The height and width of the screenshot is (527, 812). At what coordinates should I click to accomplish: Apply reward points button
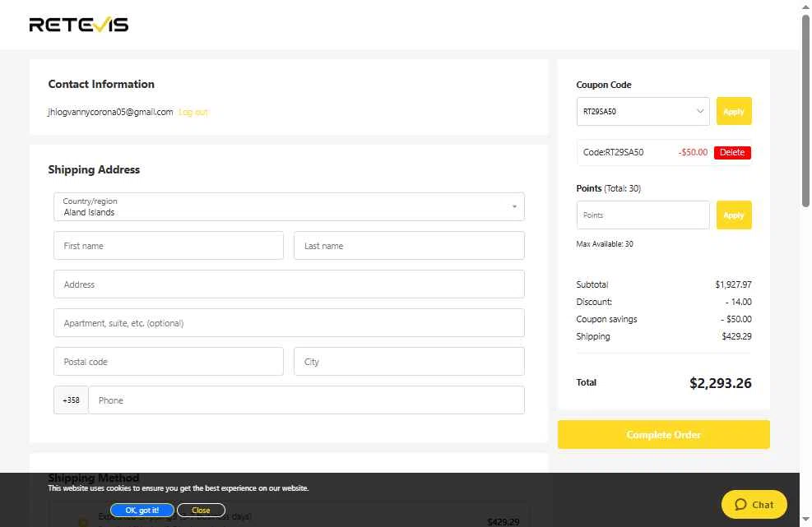click(734, 215)
